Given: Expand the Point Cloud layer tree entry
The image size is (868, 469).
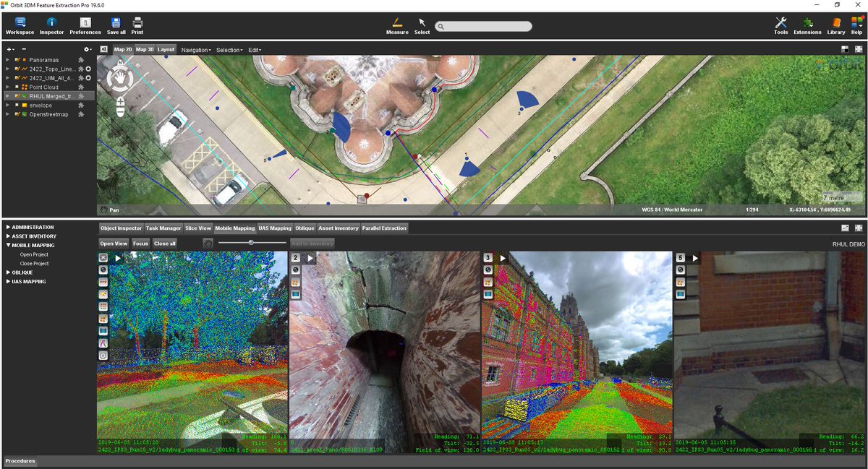Looking at the screenshot, I should 7,87.
